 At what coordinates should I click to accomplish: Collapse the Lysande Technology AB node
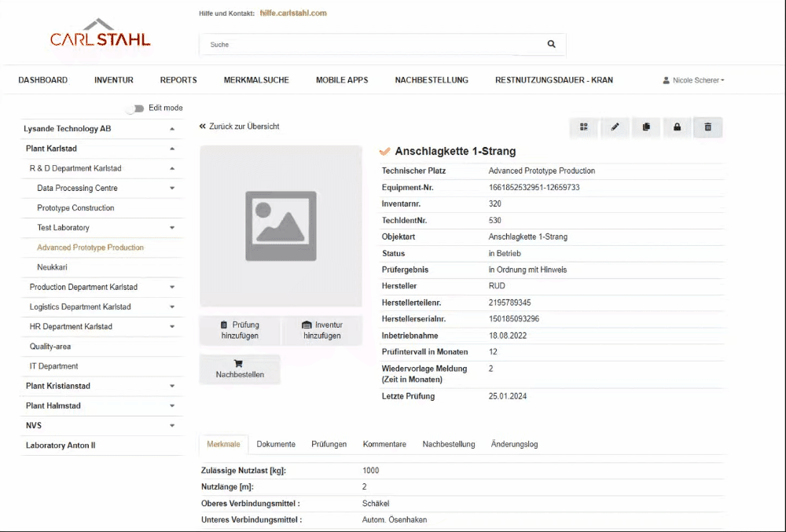click(x=172, y=129)
